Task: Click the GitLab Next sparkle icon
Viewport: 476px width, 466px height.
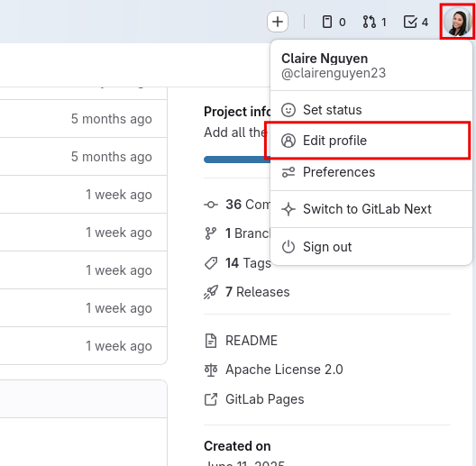Action: point(288,209)
